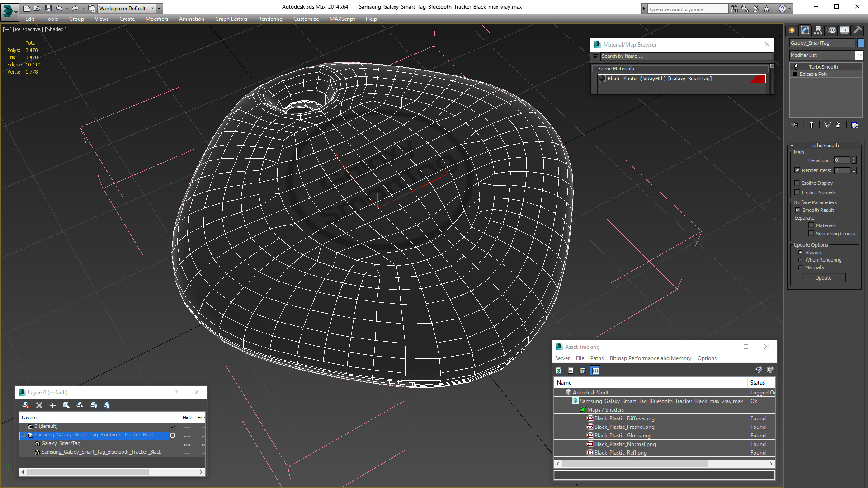Click the Save File floppy disk icon
This screenshot has height=488, width=868.
point(48,8)
